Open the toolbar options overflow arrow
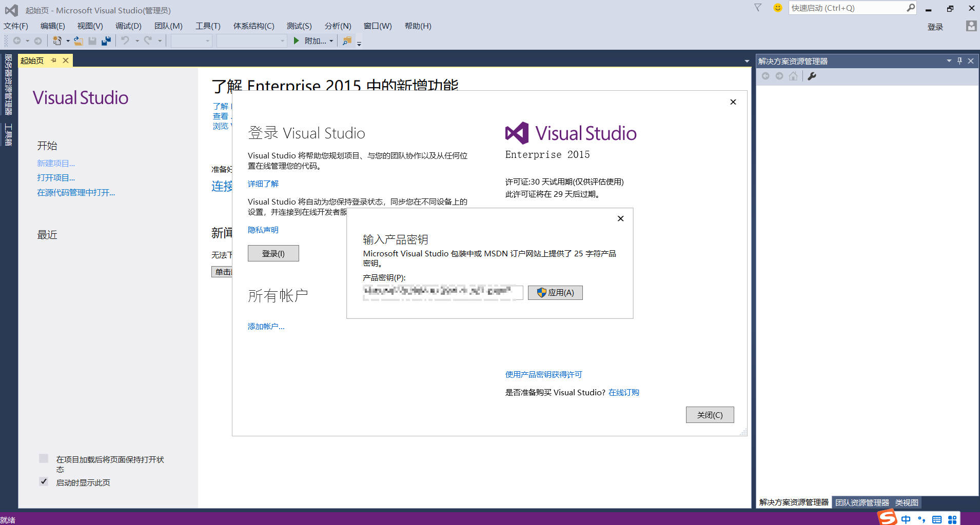980x525 pixels. pos(359,44)
